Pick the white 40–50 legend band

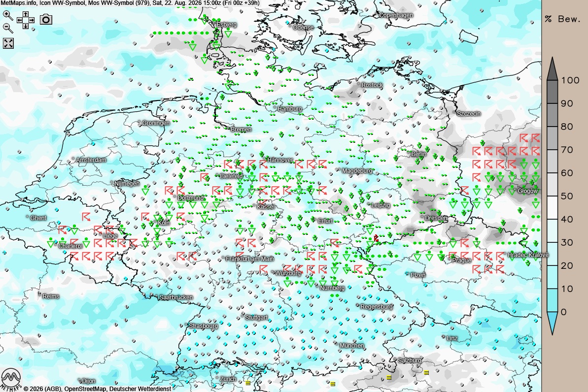click(x=553, y=208)
